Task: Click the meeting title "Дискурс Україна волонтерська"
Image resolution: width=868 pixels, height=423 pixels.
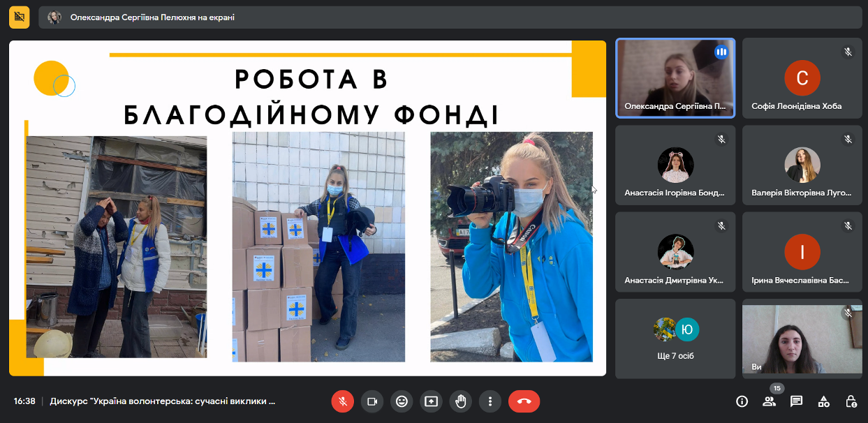Action: 163,401
